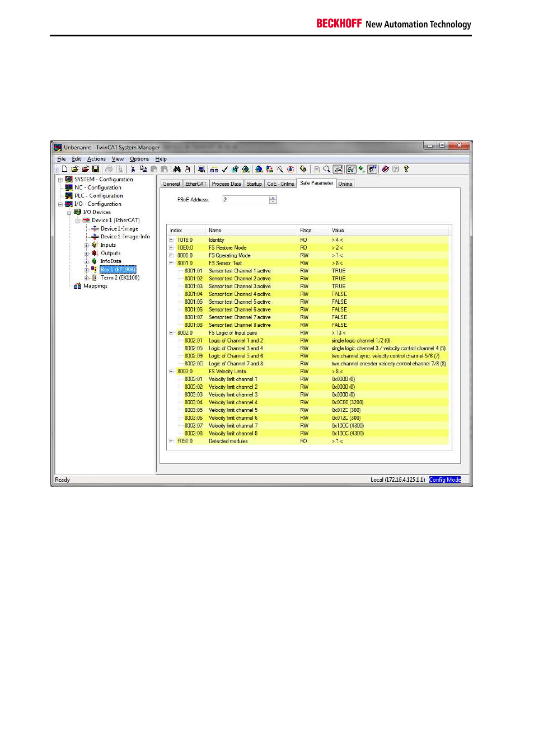Collapse the Device 1 (EtherCAT) node
The image size is (534, 756).
(x=78, y=220)
